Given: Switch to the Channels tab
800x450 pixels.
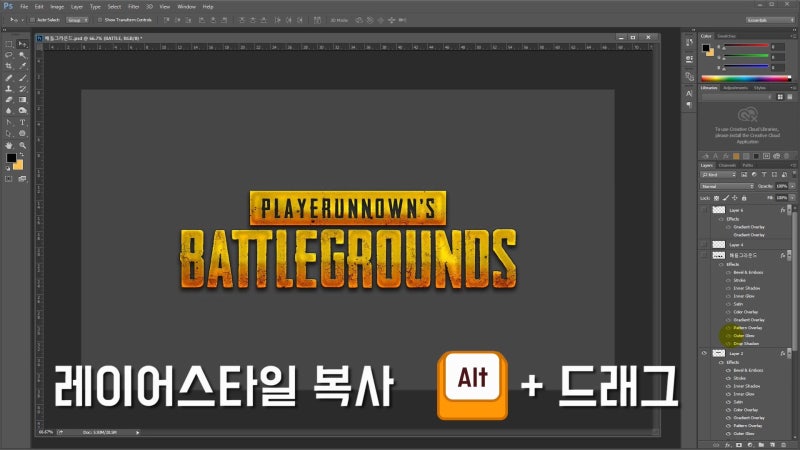Looking at the screenshot, I should 727,165.
